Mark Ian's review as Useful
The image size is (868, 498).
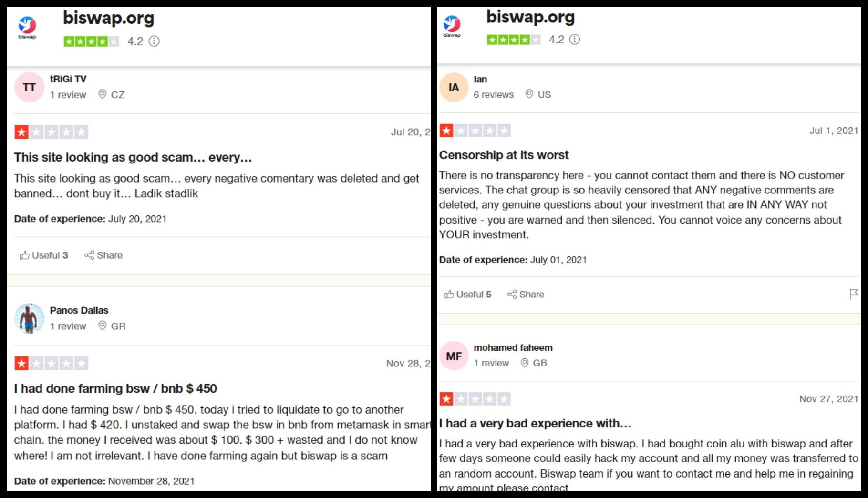pos(468,295)
